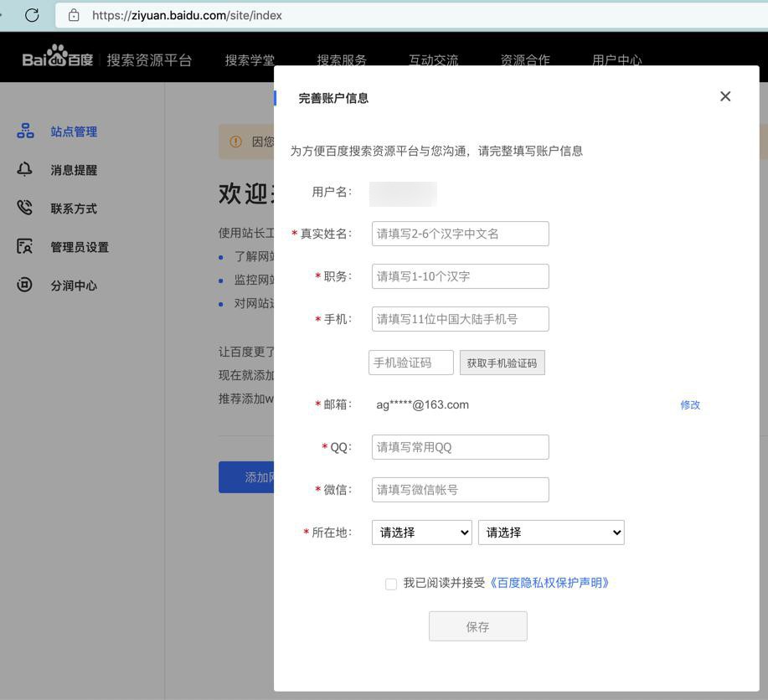The height and width of the screenshot is (700, 768).
Task: Click 修改 link next to email
Action: coord(690,404)
